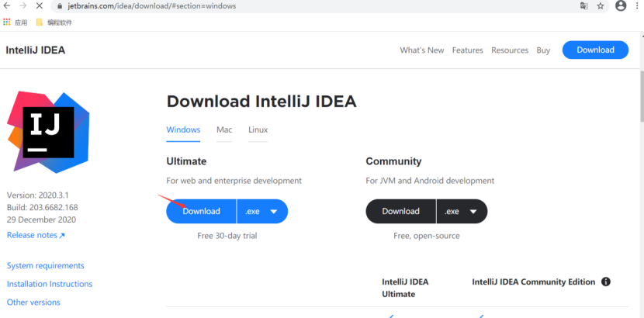Click the IntelliJ IDEA IJ logo image
Screen dimensions: 644x318
click(48, 132)
